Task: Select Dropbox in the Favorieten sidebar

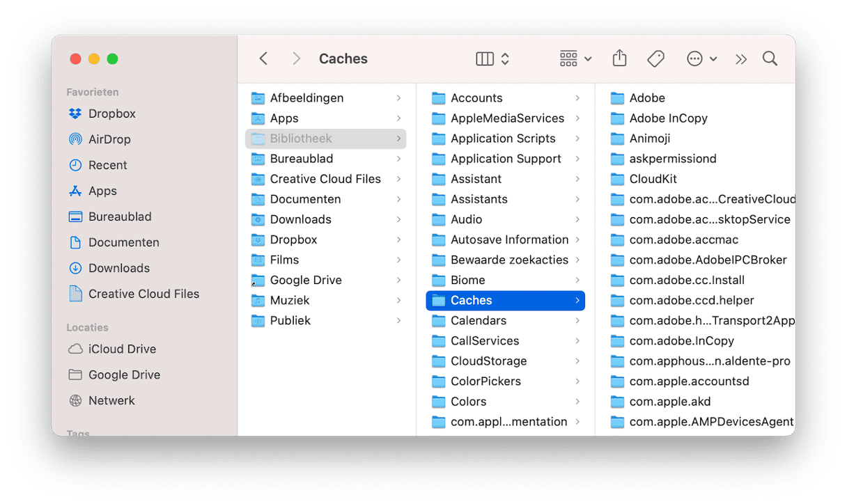Action: 111,113
